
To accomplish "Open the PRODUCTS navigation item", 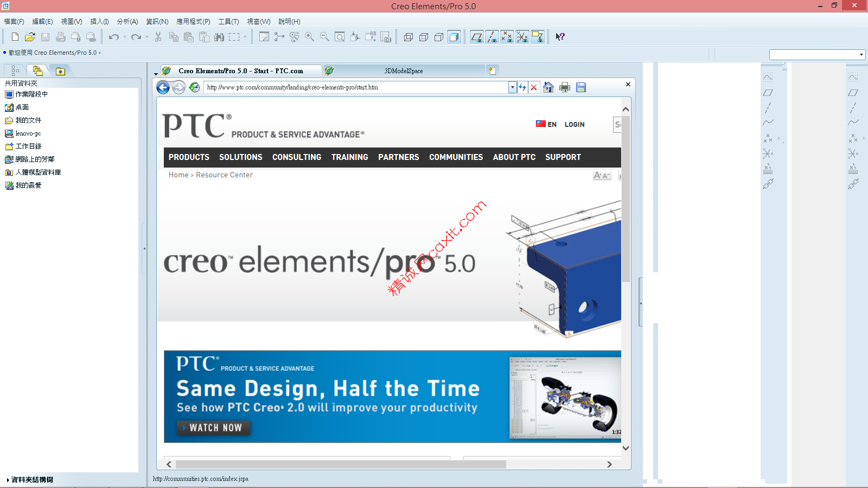I will (x=189, y=157).
